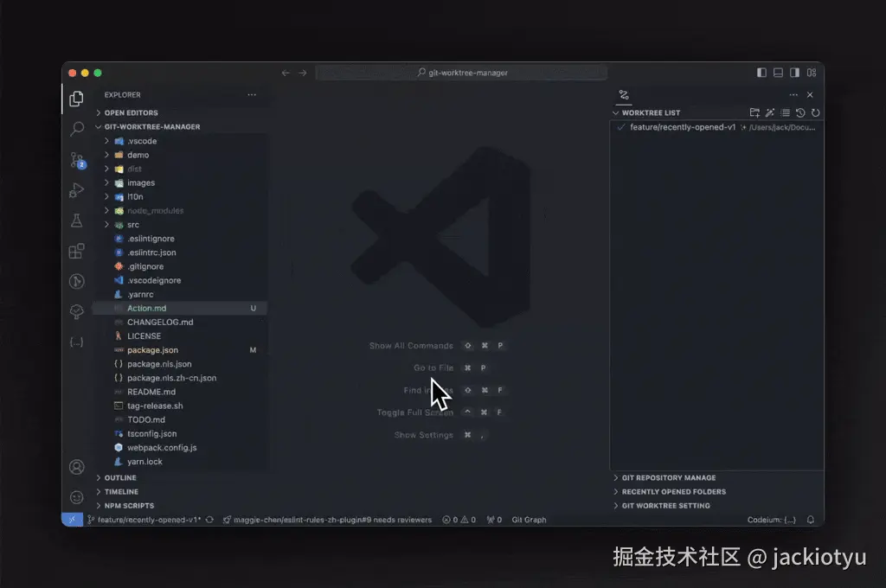The width and height of the screenshot is (886, 588).
Task: Click the Extensions icon in the Activity Bar
Action: (76, 251)
